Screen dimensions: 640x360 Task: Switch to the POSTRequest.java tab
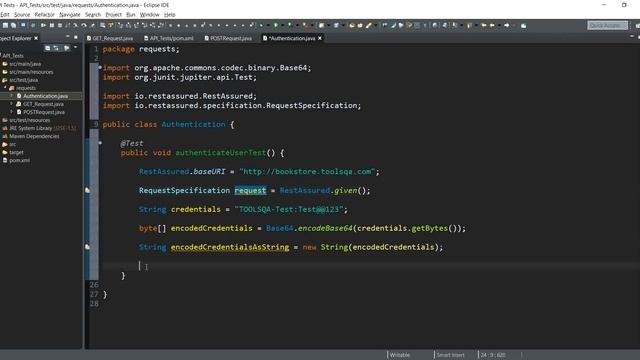pyautogui.click(x=228, y=38)
